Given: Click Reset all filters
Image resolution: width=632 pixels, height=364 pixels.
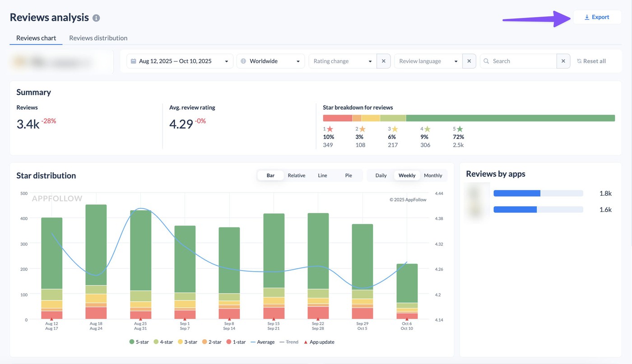Looking at the screenshot, I should (x=591, y=61).
